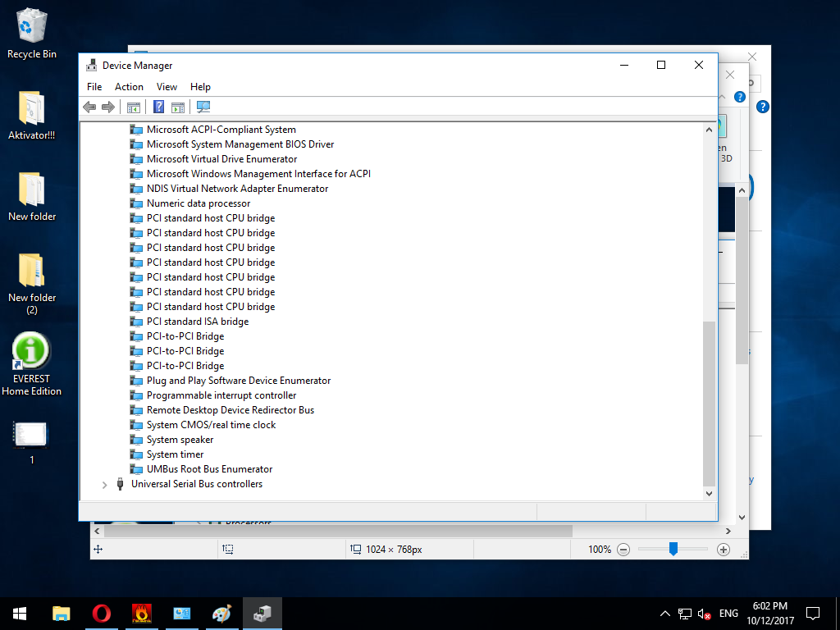Screen dimensions: 840x630
Task: Click Device Manager vertical scrollbar up arrow
Action: click(x=709, y=130)
